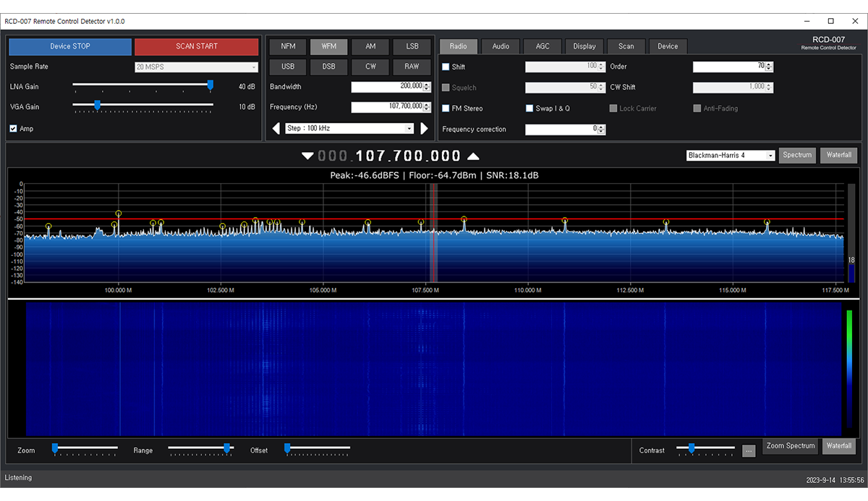Adjust the LNA Gain slider
Viewport: 868px width, 501px height.
click(x=210, y=85)
